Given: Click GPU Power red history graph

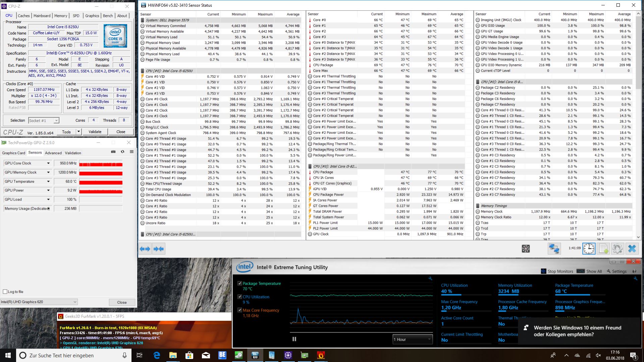Looking at the screenshot, I should click(101, 190).
